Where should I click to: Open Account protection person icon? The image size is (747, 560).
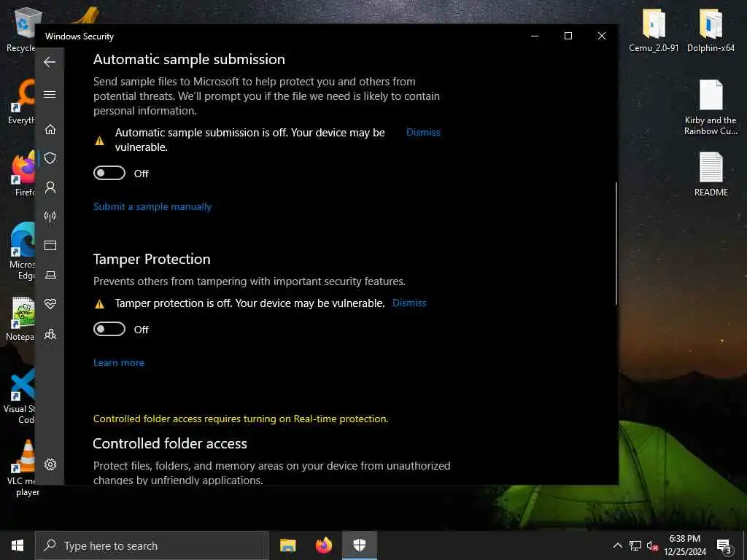coord(50,187)
